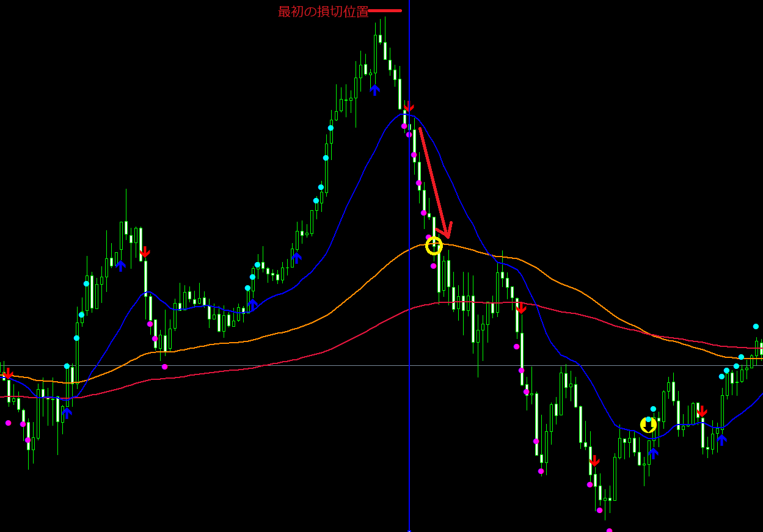Image resolution: width=763 pixels, height=532 pixels.
Task: Click the last blue buy arrow near right edge
Action: pyautogui.click(x=721, y=439)
